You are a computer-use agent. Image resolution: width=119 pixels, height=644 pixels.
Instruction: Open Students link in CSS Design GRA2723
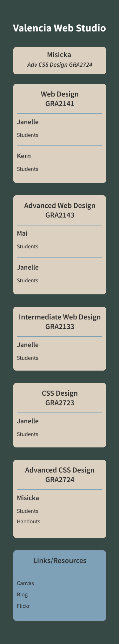28,434
